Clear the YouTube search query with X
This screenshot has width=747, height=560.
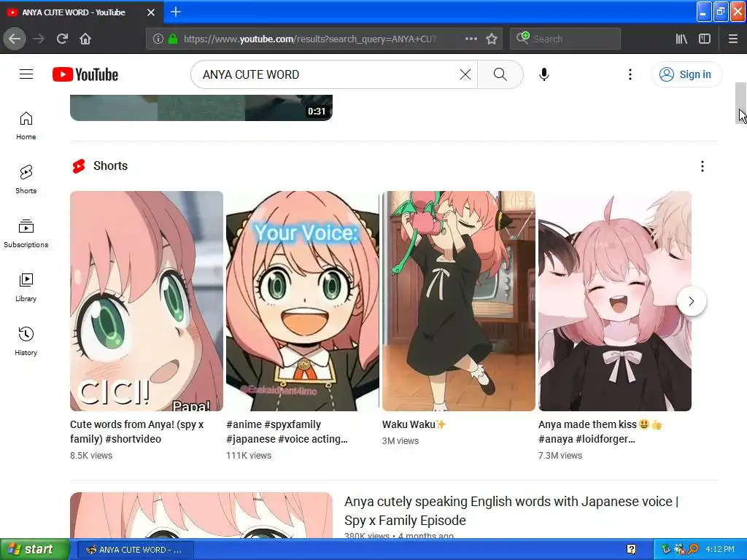click(x=465, y=74)
